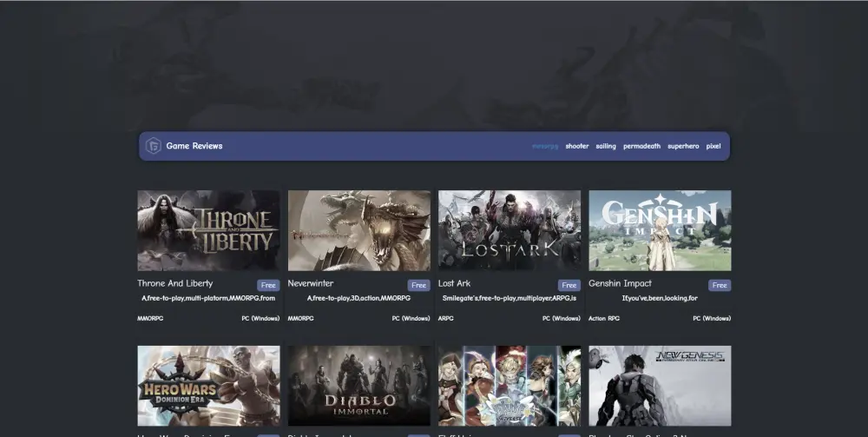Click Throne And Liberty description text

click(x=208, y=298)
